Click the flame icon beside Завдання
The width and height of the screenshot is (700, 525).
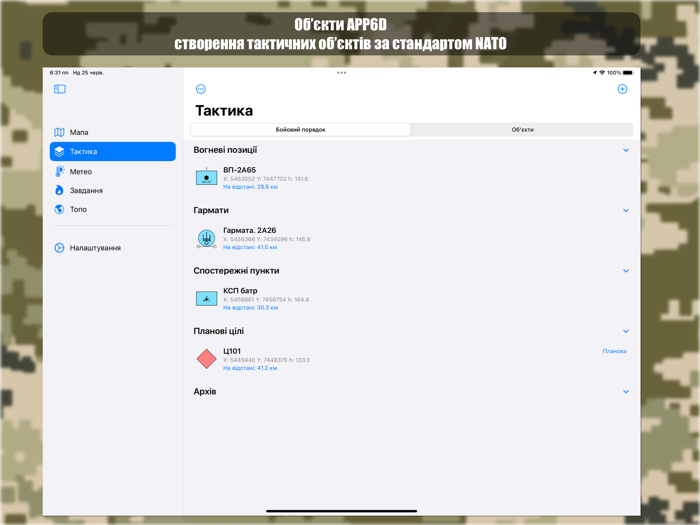point(59,190)
